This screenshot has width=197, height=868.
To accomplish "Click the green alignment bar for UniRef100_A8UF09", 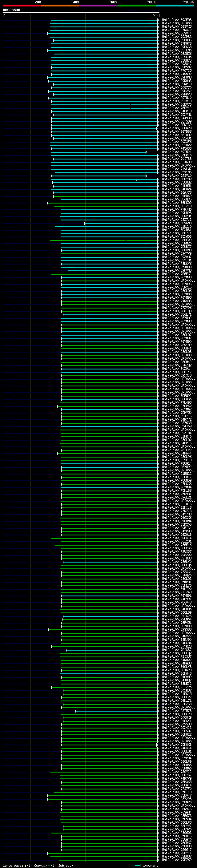I will [104, 240].
